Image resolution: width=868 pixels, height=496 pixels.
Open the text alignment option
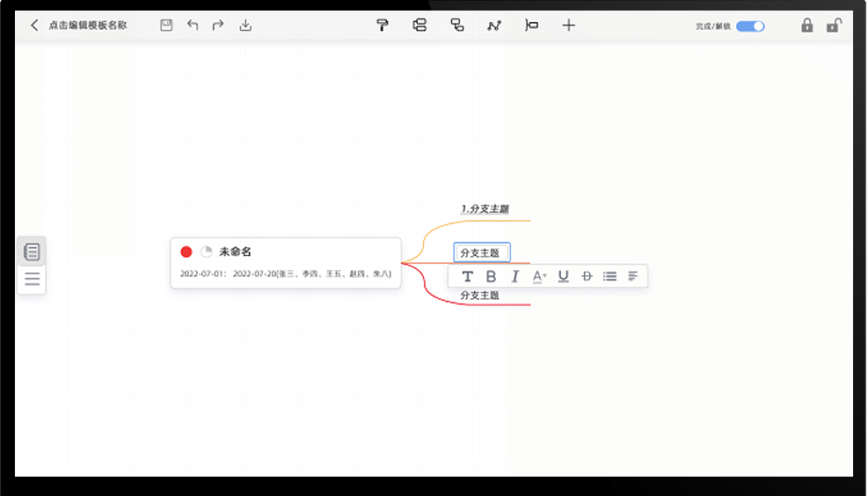(x=633, y=276)
